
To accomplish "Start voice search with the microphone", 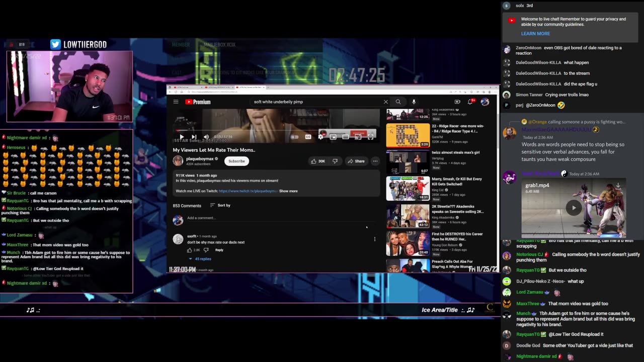I will [414, 102].
